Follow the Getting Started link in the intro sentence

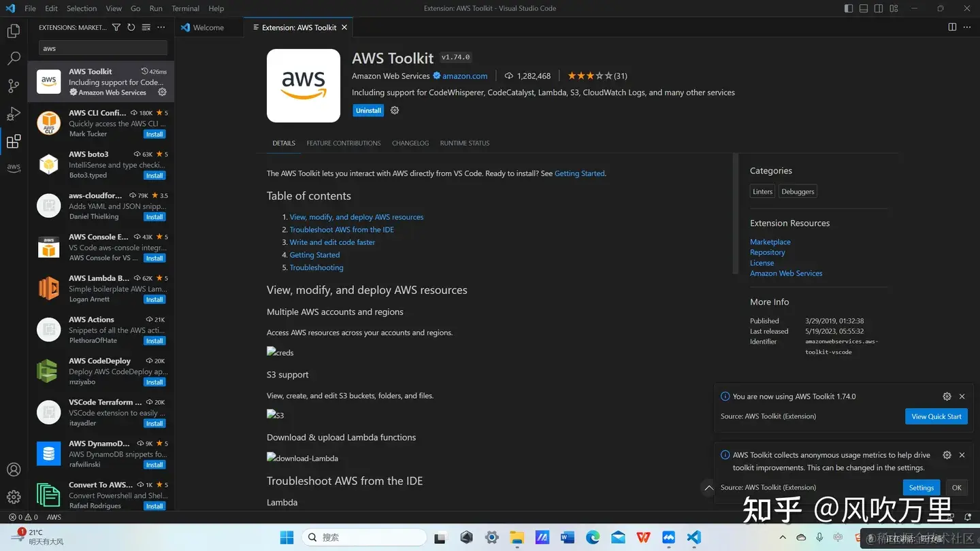[579, 173]
